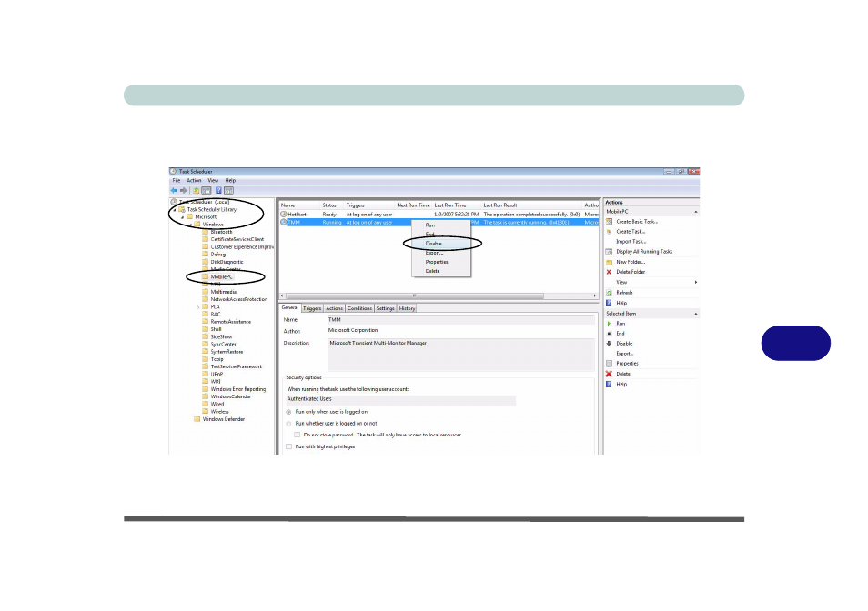Click Export... under Selected Item
This screenshot has height=611, width=868.
tap(625, 354)
